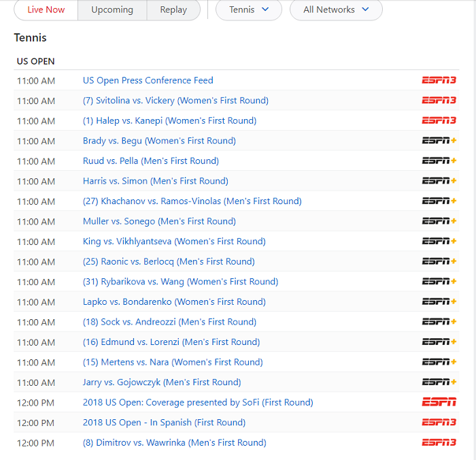Click ESPN3 logo on Dimitrov vs. Wawrinka row
Image resolution: width=476 pixels, height=460 pixels.
pyautogui.click(x=439, y=442)
